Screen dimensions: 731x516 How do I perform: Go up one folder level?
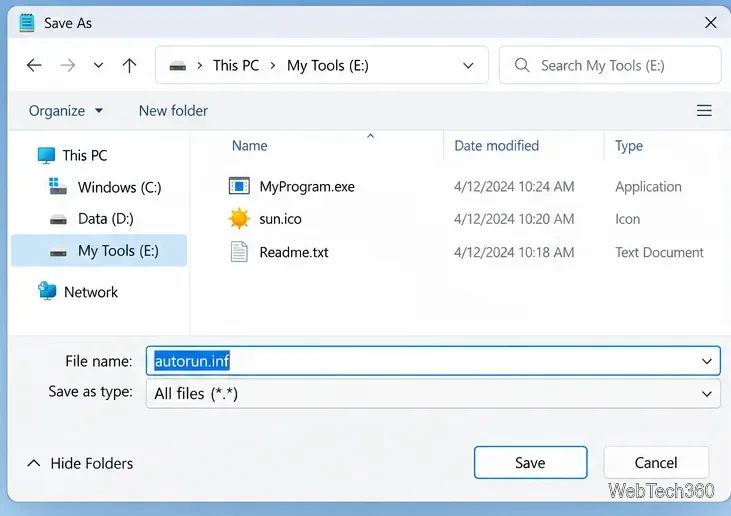129,65
